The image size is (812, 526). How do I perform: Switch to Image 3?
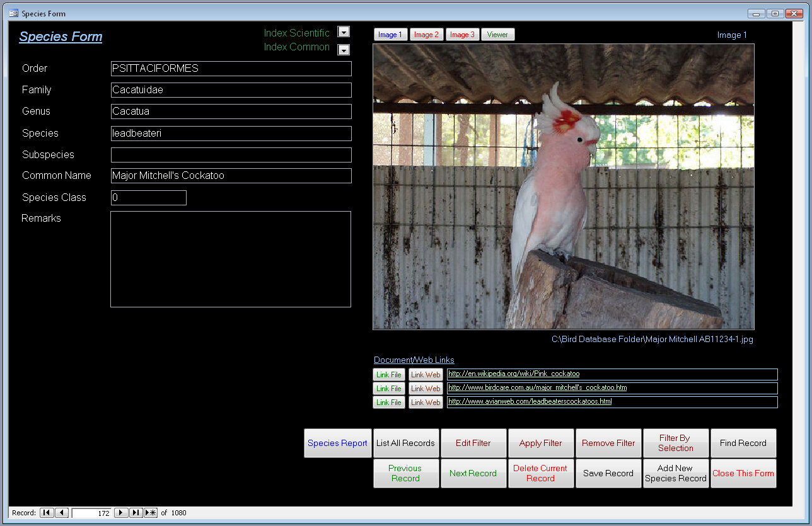tap(462, 34)
